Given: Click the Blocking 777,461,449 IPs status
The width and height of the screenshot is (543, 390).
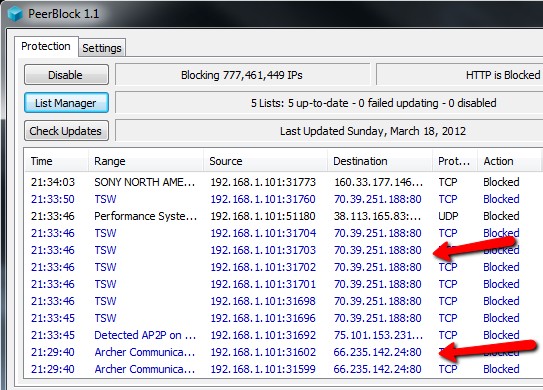Looking at the screenshot, I should (x=242, y=75).
